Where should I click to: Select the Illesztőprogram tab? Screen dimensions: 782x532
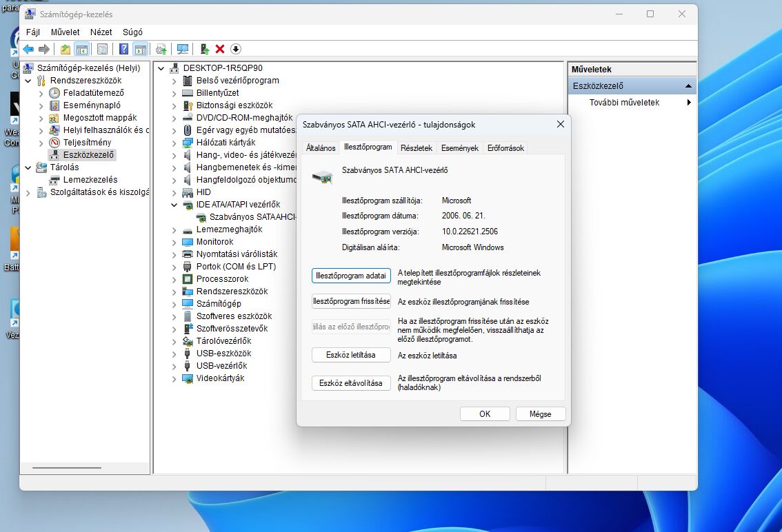[x=368, y=147]
